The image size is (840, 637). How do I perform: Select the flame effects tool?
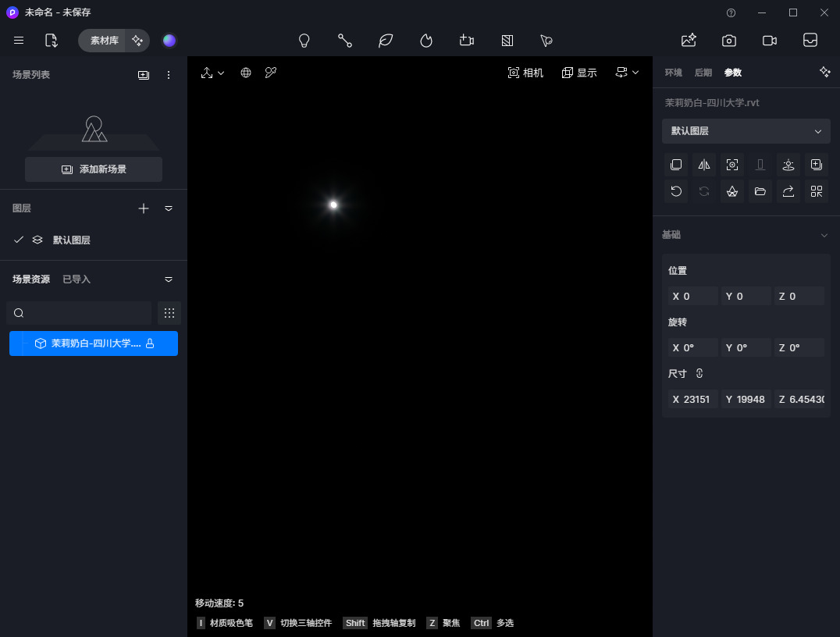pos(426,41)
